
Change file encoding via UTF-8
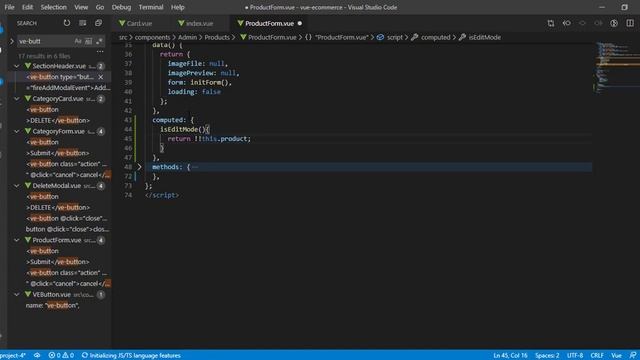click(x=575, y=356)
